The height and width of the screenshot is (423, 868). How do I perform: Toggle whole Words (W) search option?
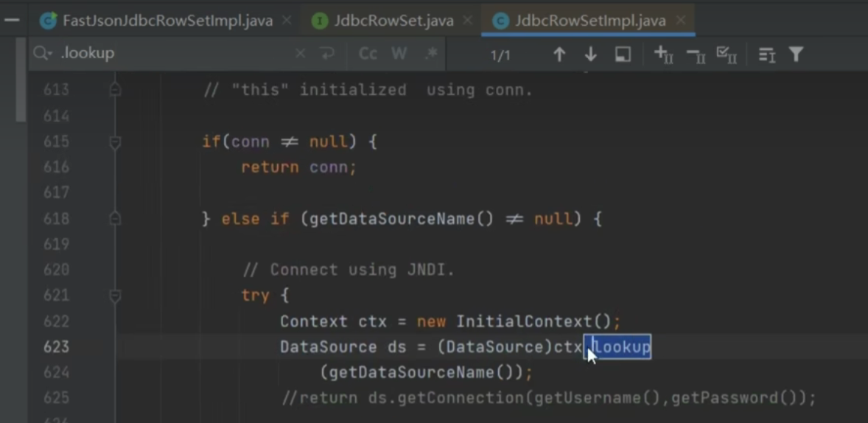[399, 54]
